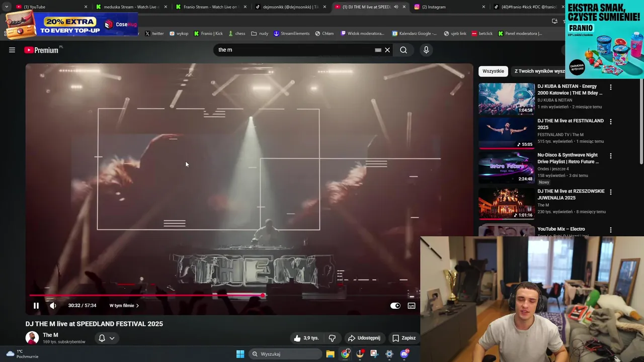Open Nu-Disco & Synthwave playlist thumbnail
The width and height of the screenshot is (644, 362).
[506, 167]
